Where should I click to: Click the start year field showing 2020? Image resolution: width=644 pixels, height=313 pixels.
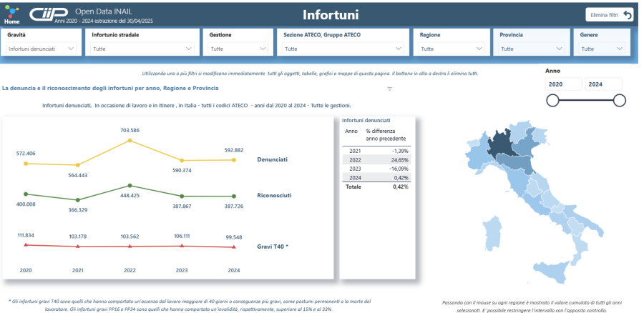point(562,84)
